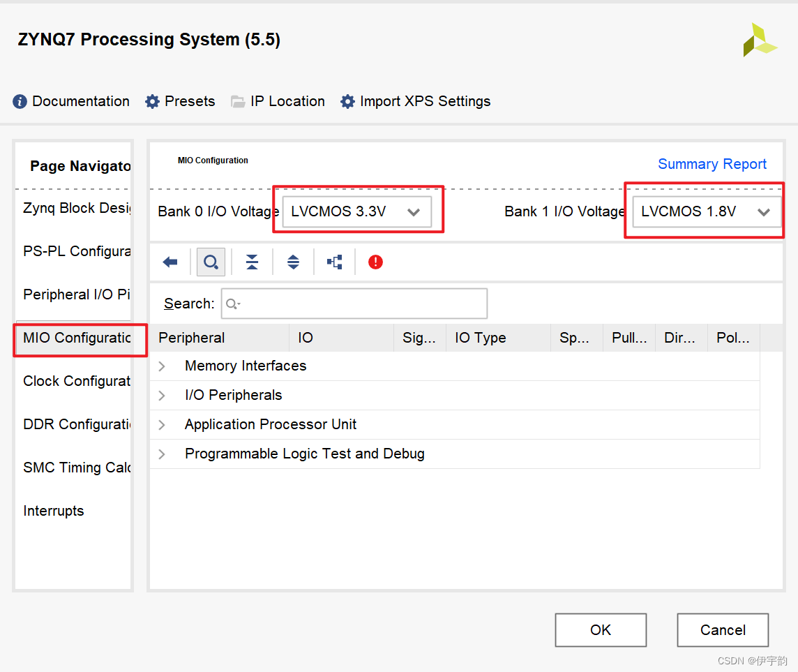
Task: Click the Dir... column header
Action: pos(681,338)
